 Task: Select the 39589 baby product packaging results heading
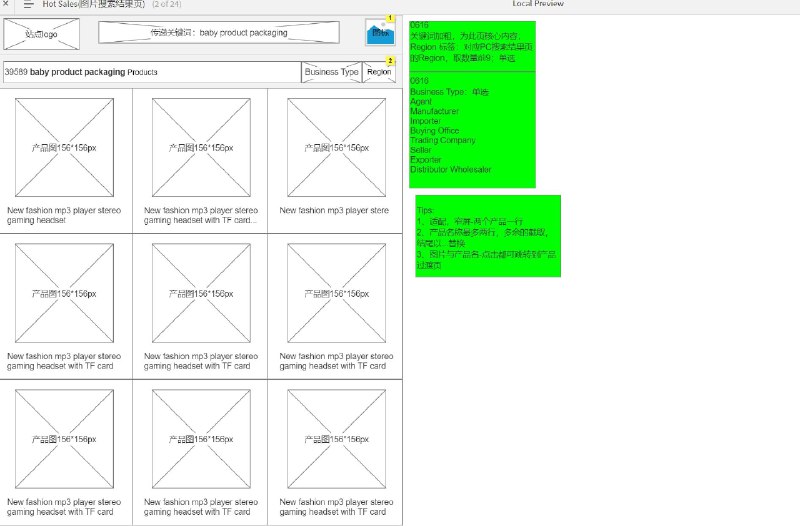[81, 72]
